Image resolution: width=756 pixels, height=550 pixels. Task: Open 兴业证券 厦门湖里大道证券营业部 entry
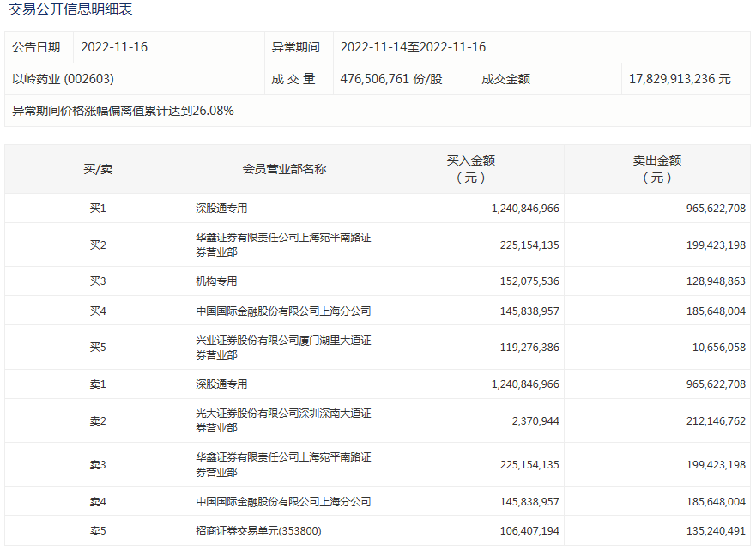pos(283,348)
